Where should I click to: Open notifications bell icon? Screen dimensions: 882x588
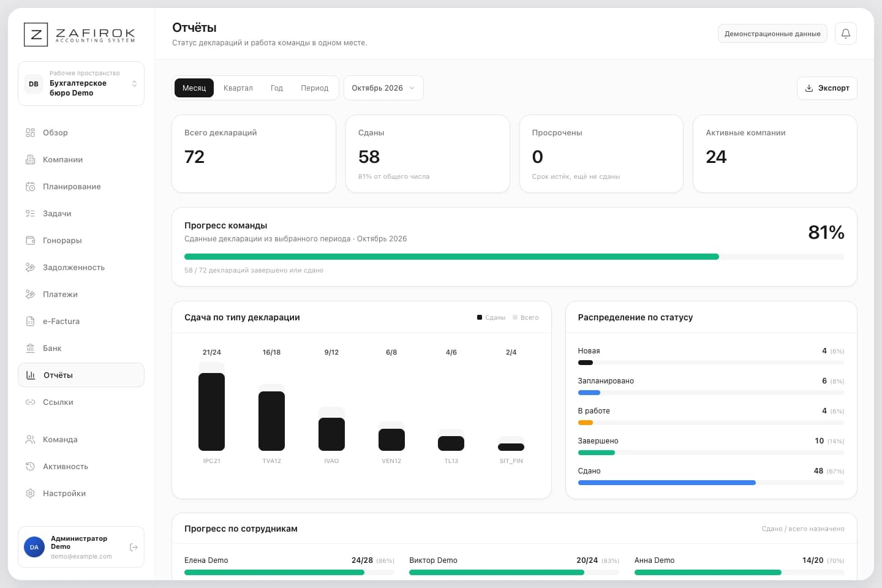[845, 34]
